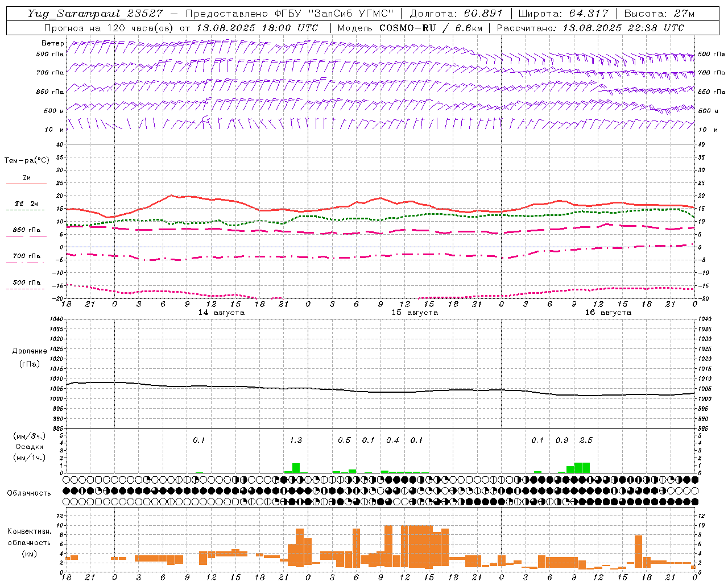Click the 16 августа date label
This screenshot has width=728, height=582.
(608, 313)
